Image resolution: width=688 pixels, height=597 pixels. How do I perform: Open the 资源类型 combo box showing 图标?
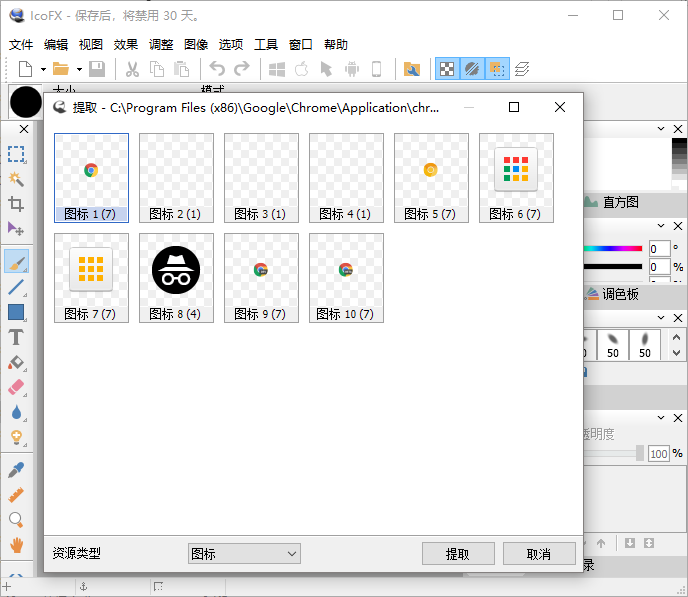[x=244, y=554]
